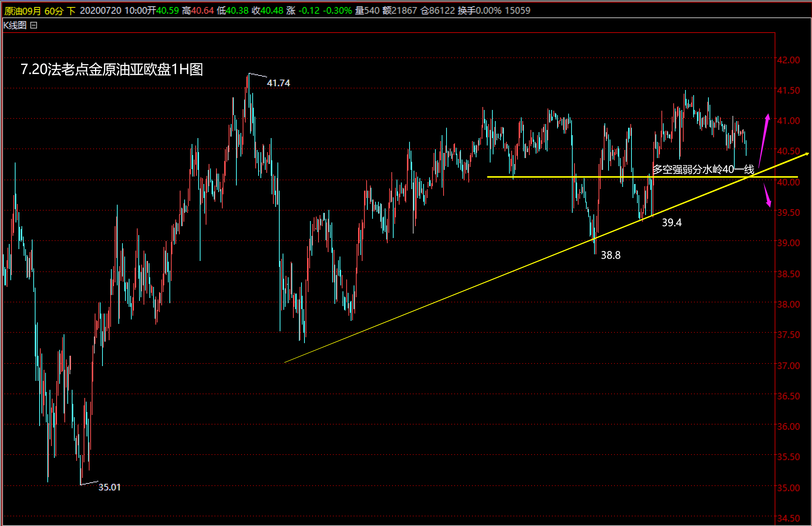Click the 35.00 price axis label
This screenshot has width=812, height=526.
[x=788, y=488]
